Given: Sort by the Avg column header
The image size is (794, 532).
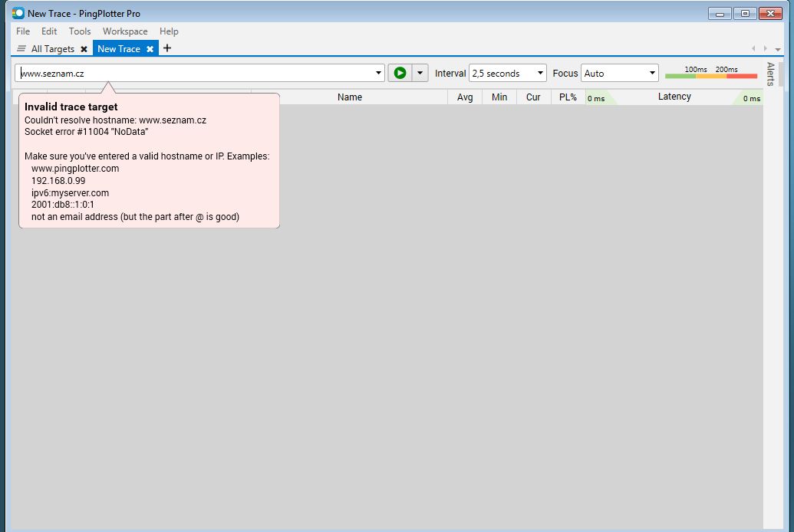Looking at the screenshot, I should click(x=465, y=97).
